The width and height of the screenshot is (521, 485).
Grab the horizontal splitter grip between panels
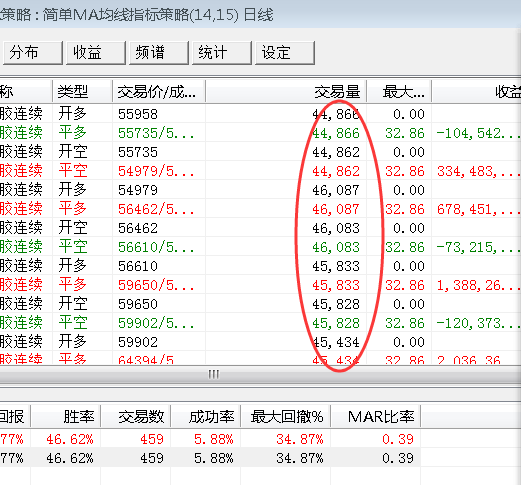point(214,374)
